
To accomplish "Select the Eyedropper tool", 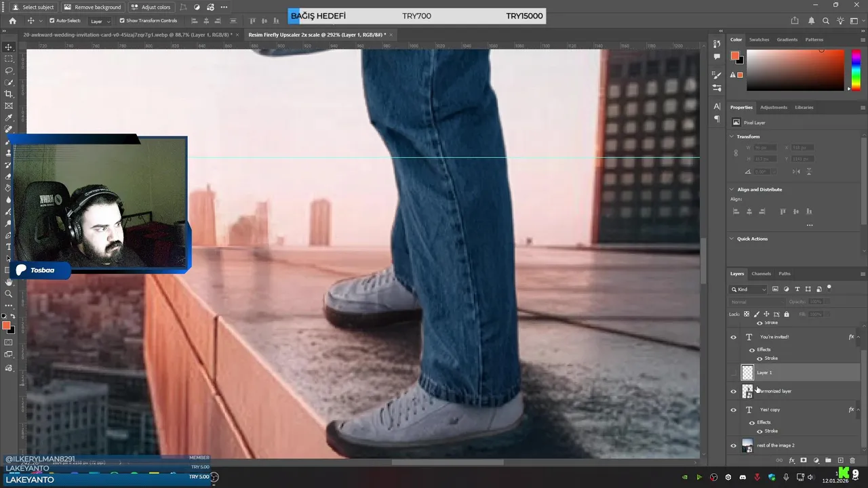I will (9, 118).
